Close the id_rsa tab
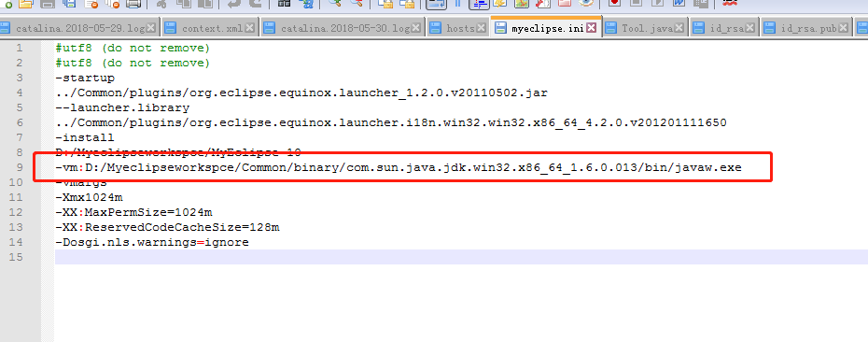868x342 pixels. pos(750,28)
